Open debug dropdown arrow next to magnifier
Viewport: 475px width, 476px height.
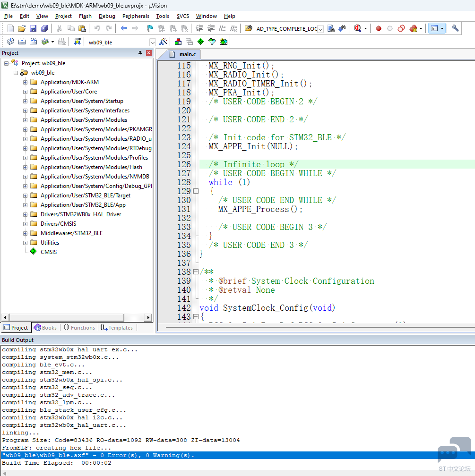click(x=365, y=28)
